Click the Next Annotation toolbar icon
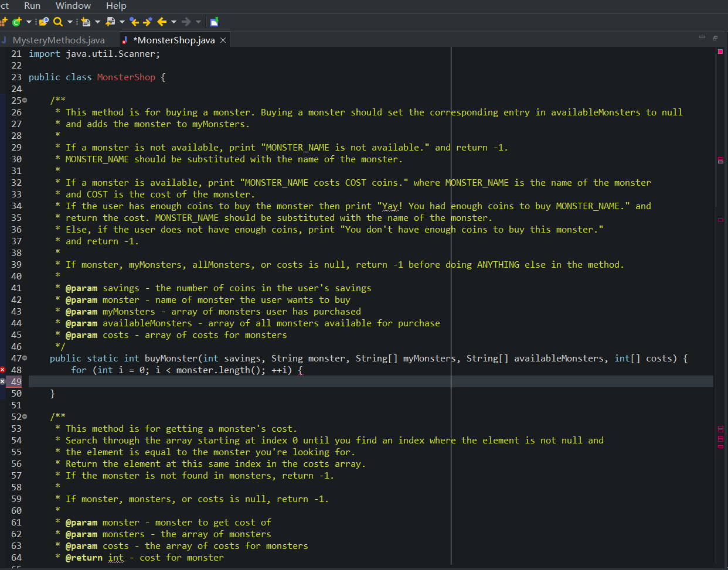The height and width of the screenshot is (570, 728). [86, 22]
